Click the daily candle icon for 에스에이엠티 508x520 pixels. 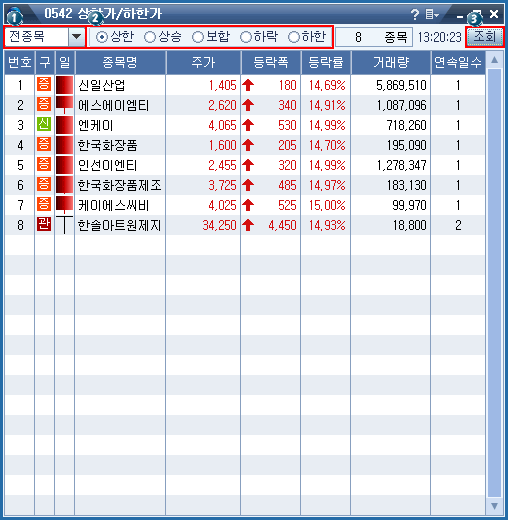coord(64,105)
